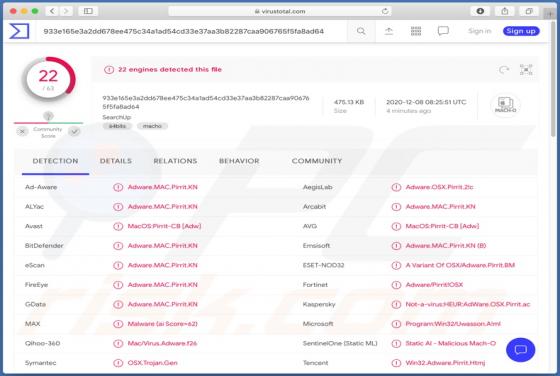Add a new tab with plus icon
560x376 pixels.
[x=550, y=14]
